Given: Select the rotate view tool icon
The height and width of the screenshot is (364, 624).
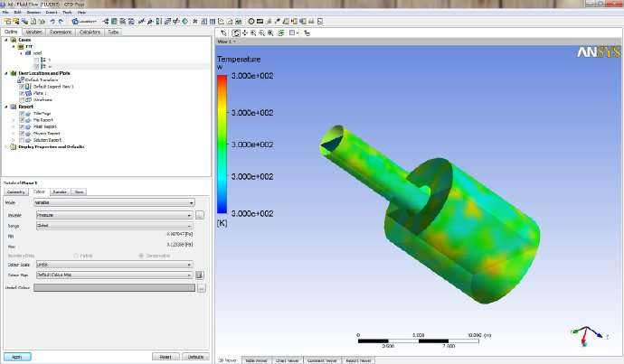Looking at the screenshot, I should pyautogui.click(x=235, y=33).
